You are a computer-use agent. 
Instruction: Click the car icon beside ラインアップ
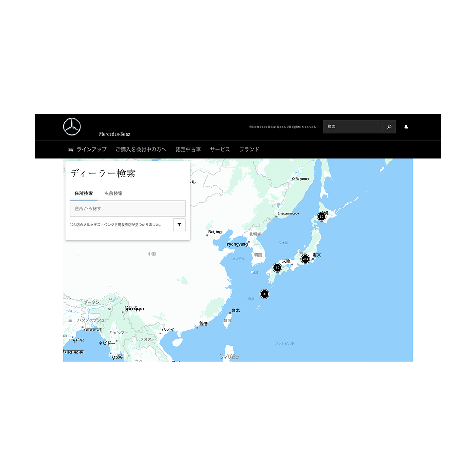pyautogui.click(x=71, y=149)
